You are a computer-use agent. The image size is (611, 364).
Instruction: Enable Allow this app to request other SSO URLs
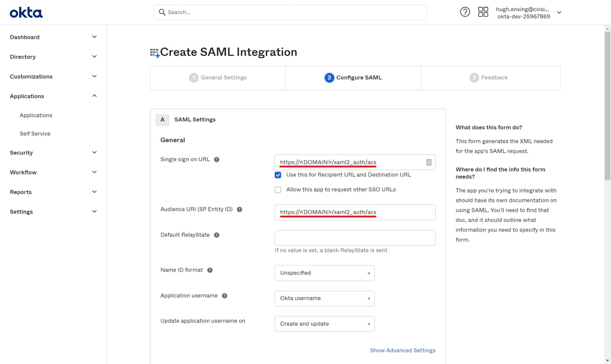point(278,190)
